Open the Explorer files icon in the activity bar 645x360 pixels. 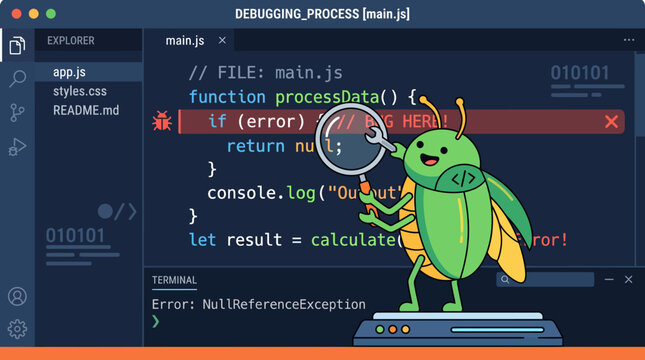coord(17,45)
